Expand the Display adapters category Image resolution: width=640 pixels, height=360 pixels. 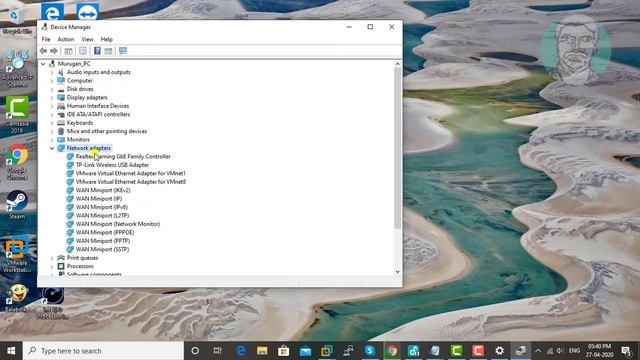pyautogui.click(x=52, y=98)
